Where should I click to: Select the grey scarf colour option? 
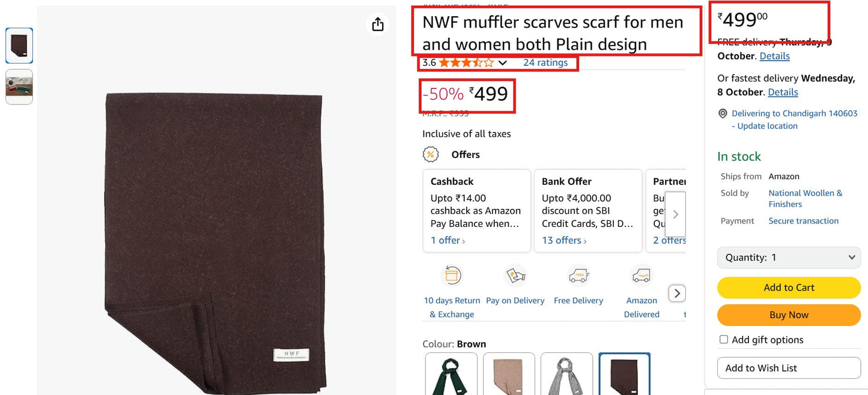(566, 375)
